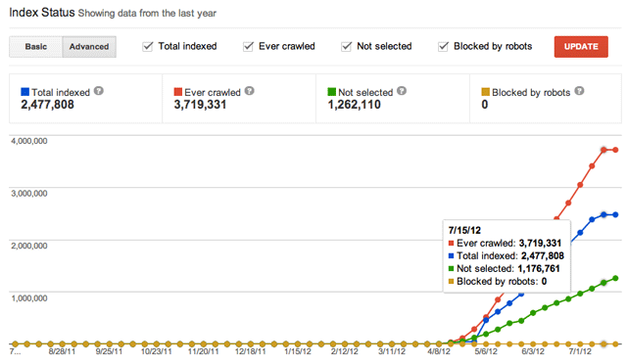
Task: Open help icon next to Ever crawled
Action: coord(250,91)
